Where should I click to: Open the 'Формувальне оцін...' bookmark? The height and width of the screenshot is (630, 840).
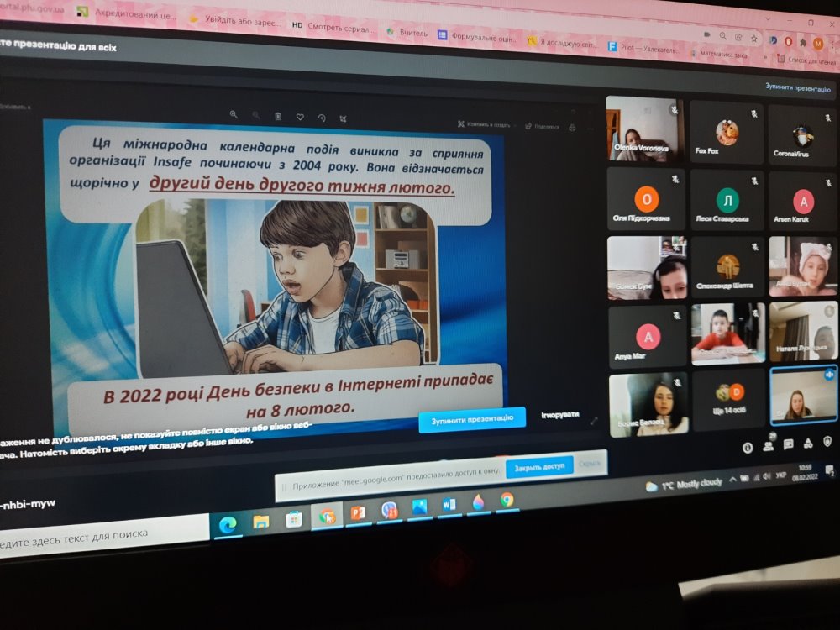[477, 36]
